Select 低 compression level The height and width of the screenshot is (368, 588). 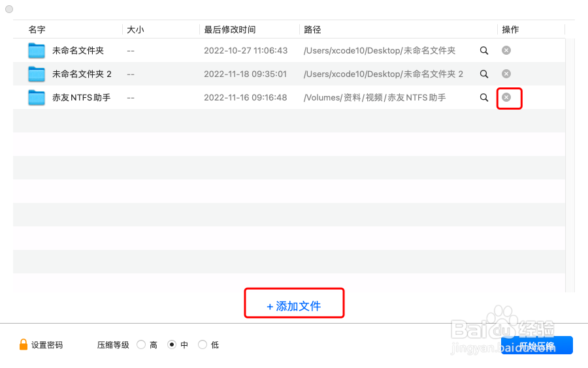[203, 345]
